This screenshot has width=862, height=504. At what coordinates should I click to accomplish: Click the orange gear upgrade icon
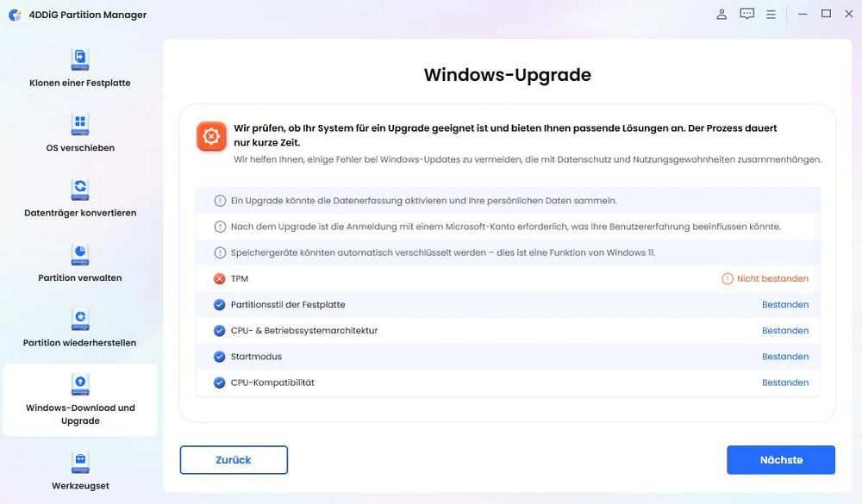(x=211, y=136)
